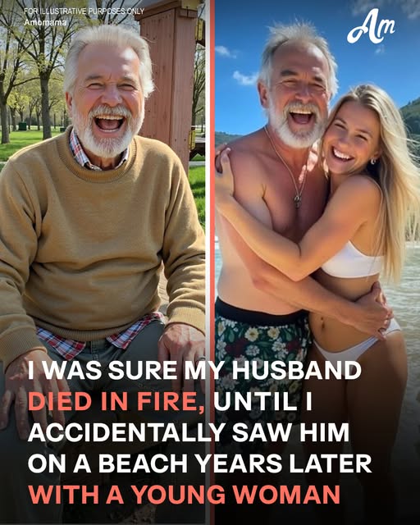Click the red 'DIED IN FIRE,' headline text
Image resolution: width=420 pixels, height=525 pixels.
(x=116, y=401)
